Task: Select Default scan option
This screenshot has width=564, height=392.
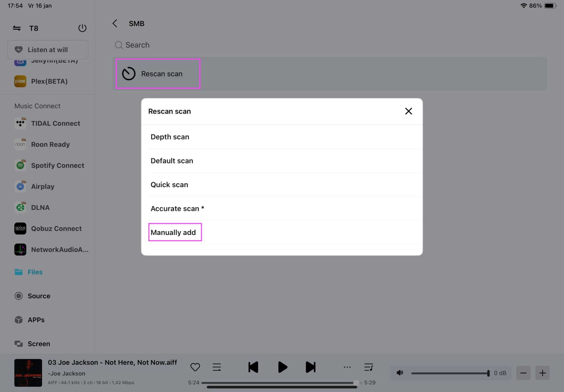Action: click(282, 161)
